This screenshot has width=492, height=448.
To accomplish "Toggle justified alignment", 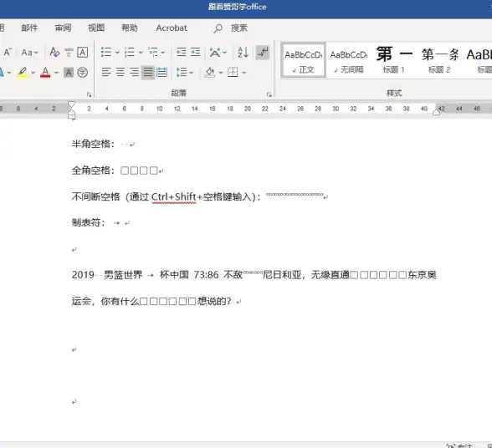I will pos(148,73).
